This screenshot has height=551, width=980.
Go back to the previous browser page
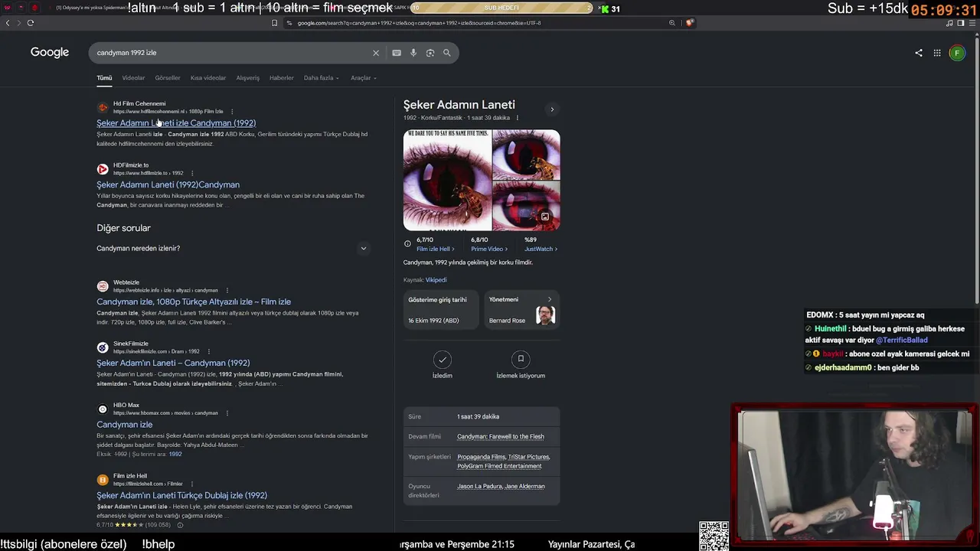[x=8, y=23]
